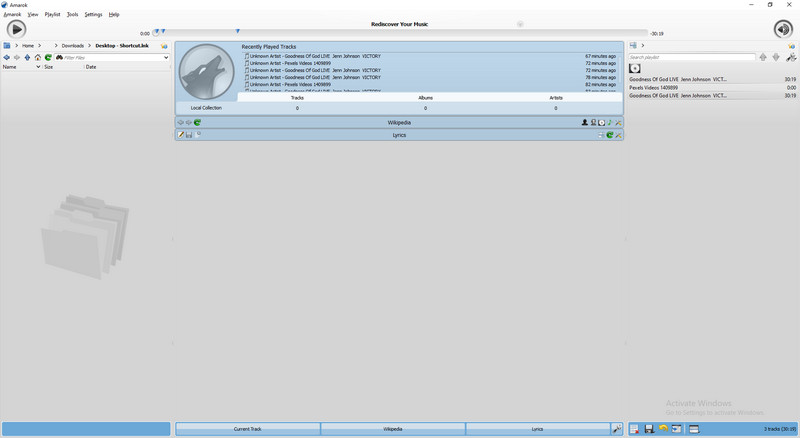Screen dimensions: 800x438
Task: Undo last playlist change
Action: point(663,429)
